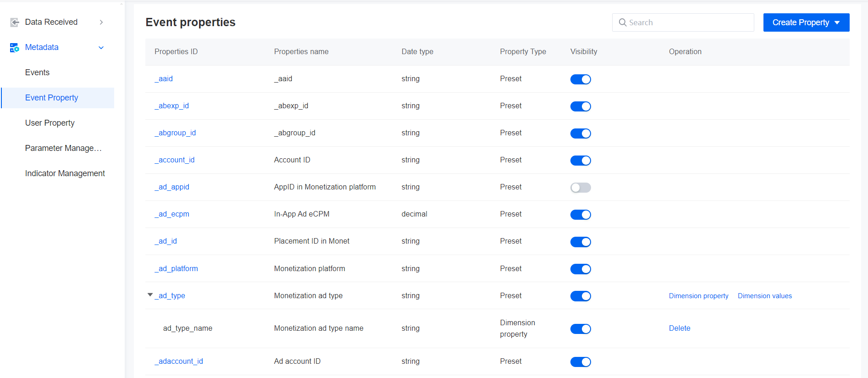Open Dimension values for _ad_type
Image resolution: width=868 pixels, height=378 pixels.
(x=764, y=296)
